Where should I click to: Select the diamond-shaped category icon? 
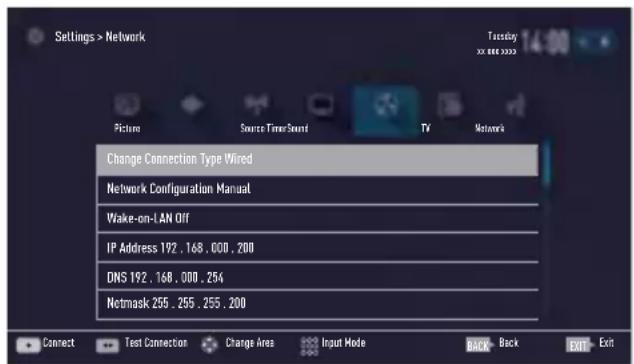coord(192,104)
